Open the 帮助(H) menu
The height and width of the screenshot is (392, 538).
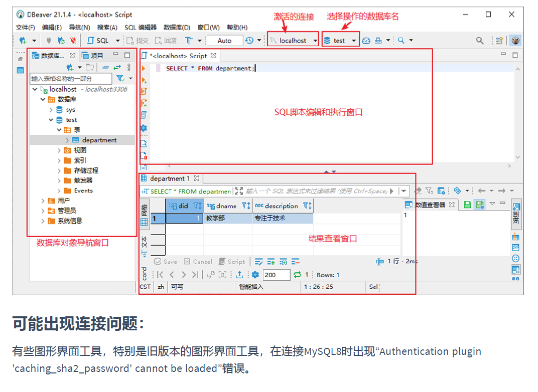(237, 28)
